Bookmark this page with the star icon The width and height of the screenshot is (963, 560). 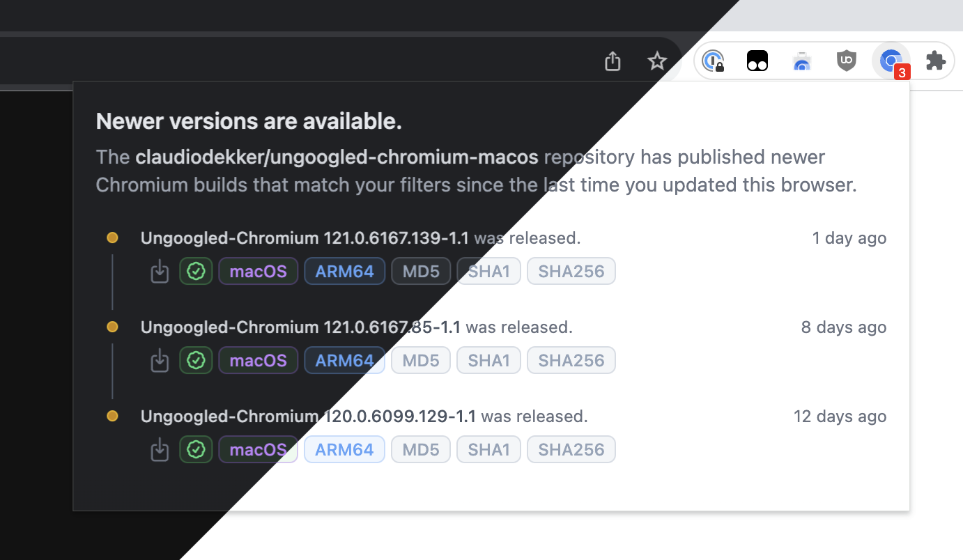click(x=657, y=61)
